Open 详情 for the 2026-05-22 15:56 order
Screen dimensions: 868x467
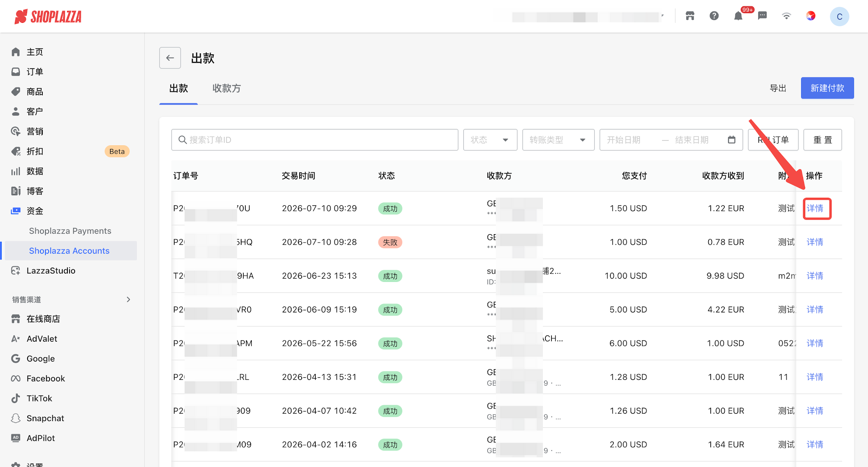click(x=815, y=343)
